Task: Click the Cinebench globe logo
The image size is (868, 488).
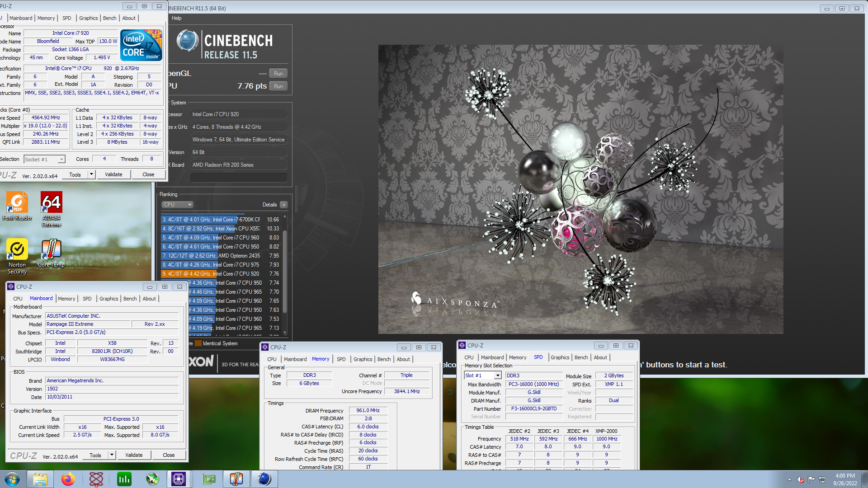Action: (x=187, y=41)
